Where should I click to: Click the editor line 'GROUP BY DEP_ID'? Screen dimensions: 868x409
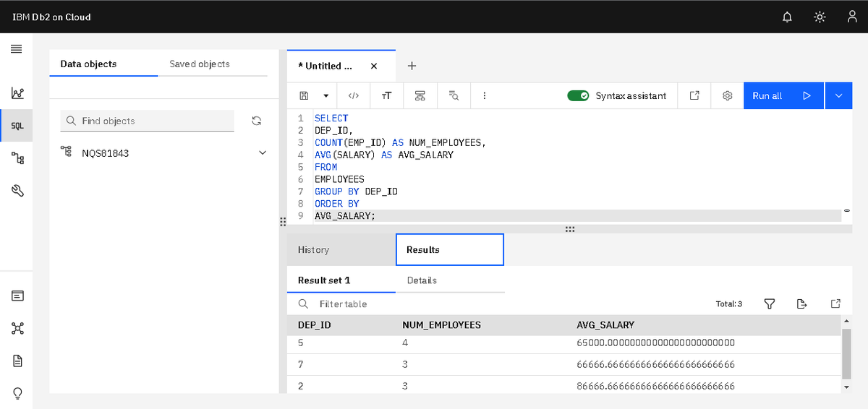click(356, 191)
